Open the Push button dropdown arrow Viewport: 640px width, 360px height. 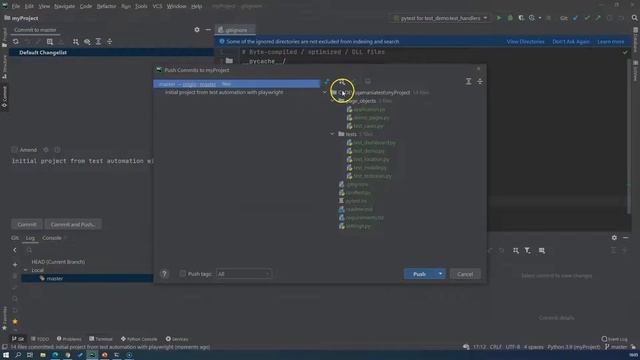pyautogui.click(x=440, y=274)
